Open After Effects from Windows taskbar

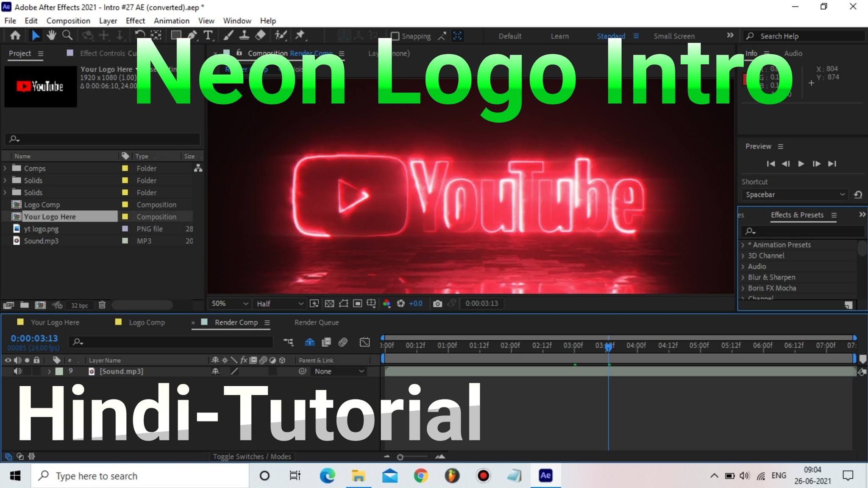point(545,476)
